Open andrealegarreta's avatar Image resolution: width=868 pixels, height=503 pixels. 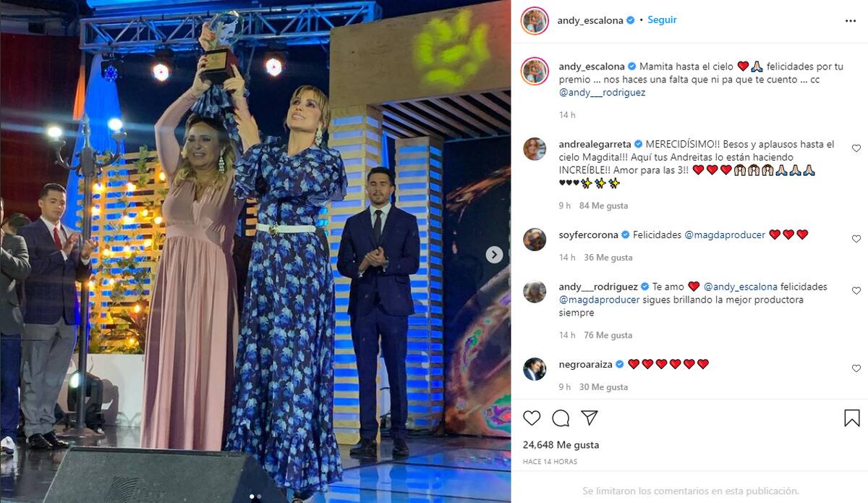pos(535,148)
